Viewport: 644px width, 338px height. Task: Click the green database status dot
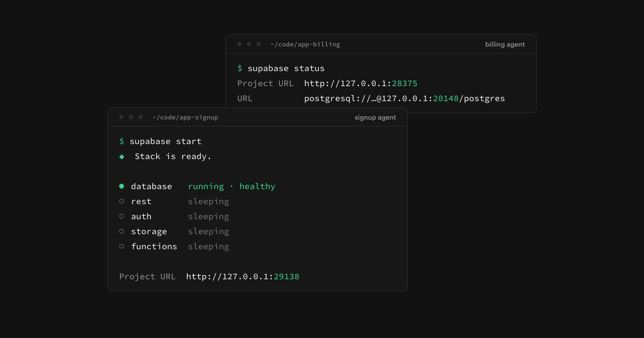click(122, 186)
